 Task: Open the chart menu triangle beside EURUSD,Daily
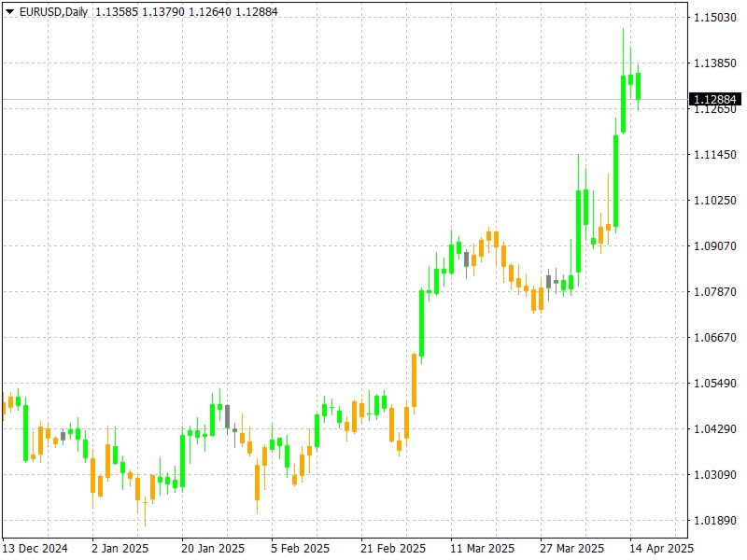coord(9,11)
